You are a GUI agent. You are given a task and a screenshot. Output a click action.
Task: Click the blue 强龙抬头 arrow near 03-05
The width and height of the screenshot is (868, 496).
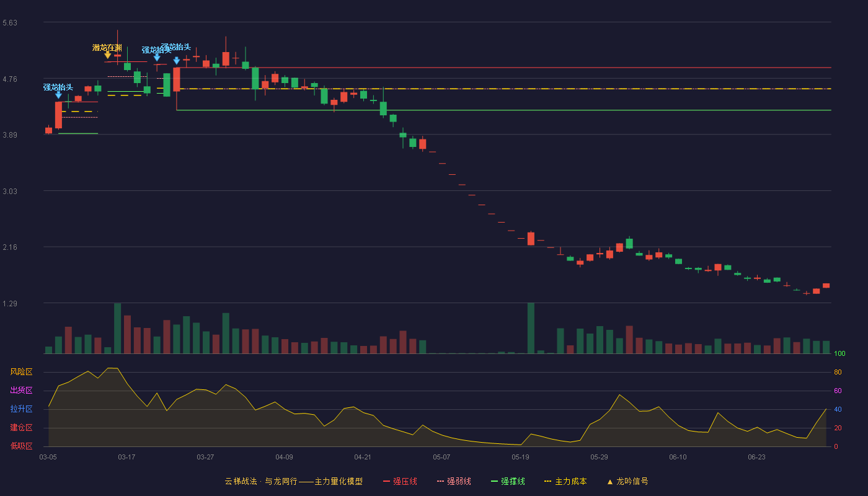[58, 95]
